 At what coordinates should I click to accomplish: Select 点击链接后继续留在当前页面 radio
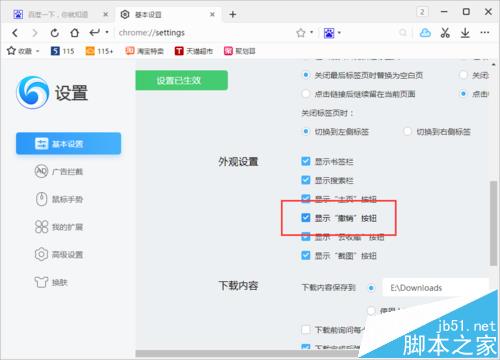point(306,94)
